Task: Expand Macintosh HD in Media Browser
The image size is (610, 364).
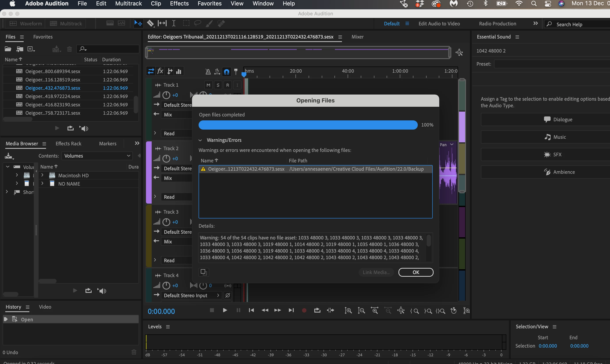Action: click(42, 175)
